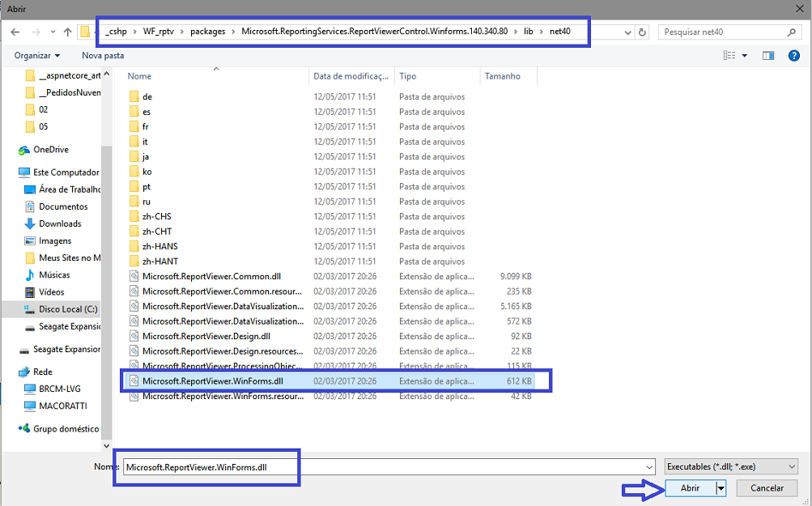Sort by the Tipo column header
Screen dimensions: 812x506
[407, 76]
